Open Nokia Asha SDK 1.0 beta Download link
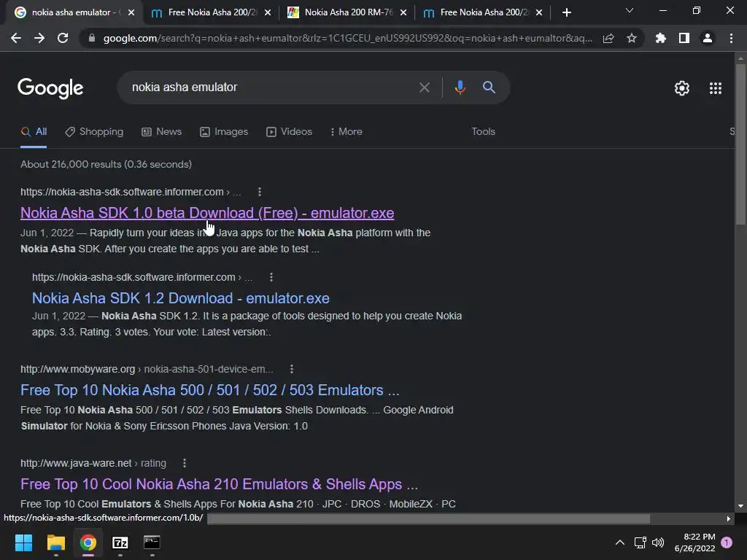 click(207, 213)
